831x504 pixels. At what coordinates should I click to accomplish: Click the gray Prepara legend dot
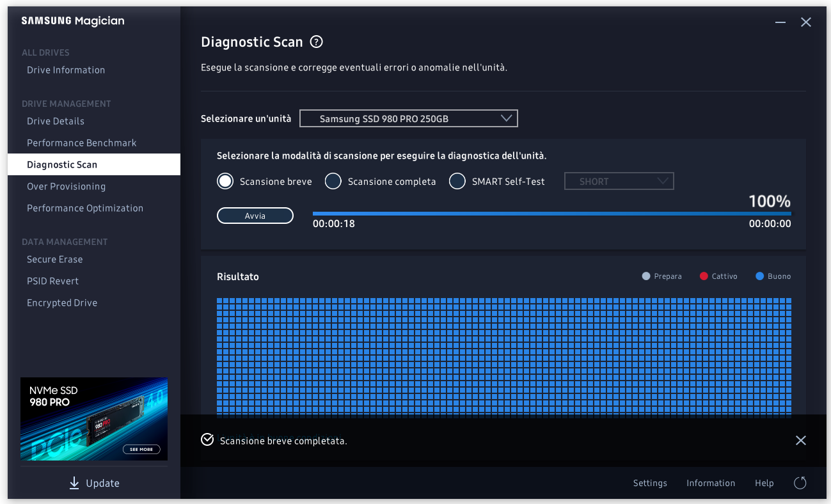(645, 276)
